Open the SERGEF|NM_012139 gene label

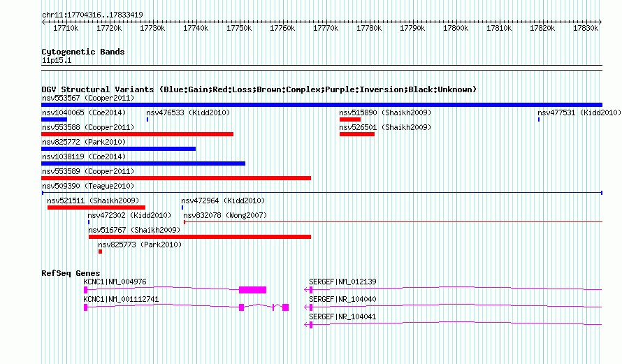pos(342,282)
